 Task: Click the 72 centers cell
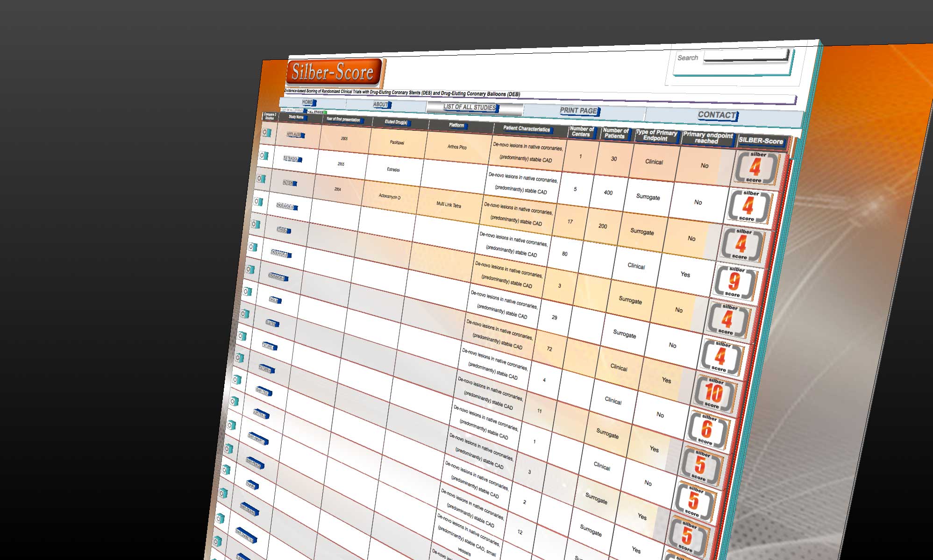click(x=549, y=349)
